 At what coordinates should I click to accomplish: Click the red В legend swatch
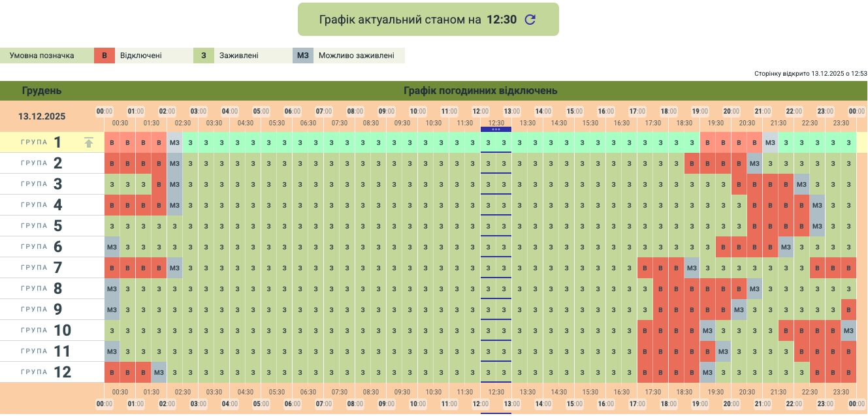[x=104, y=56]
